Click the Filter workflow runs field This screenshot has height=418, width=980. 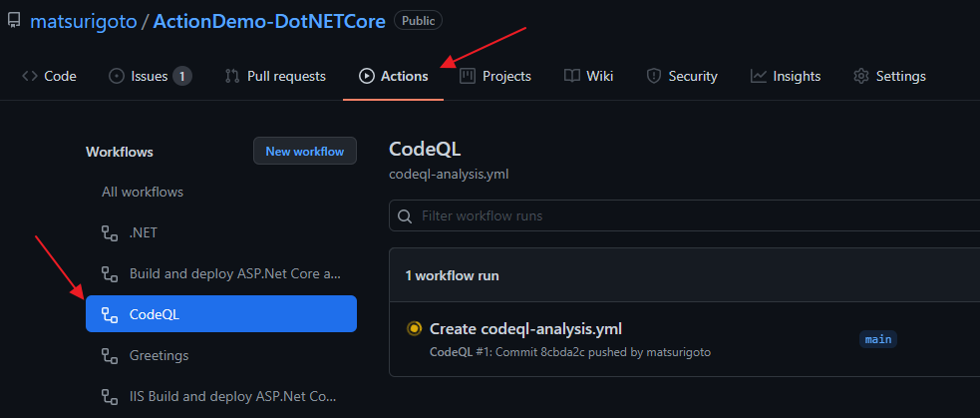click(684, 215)
